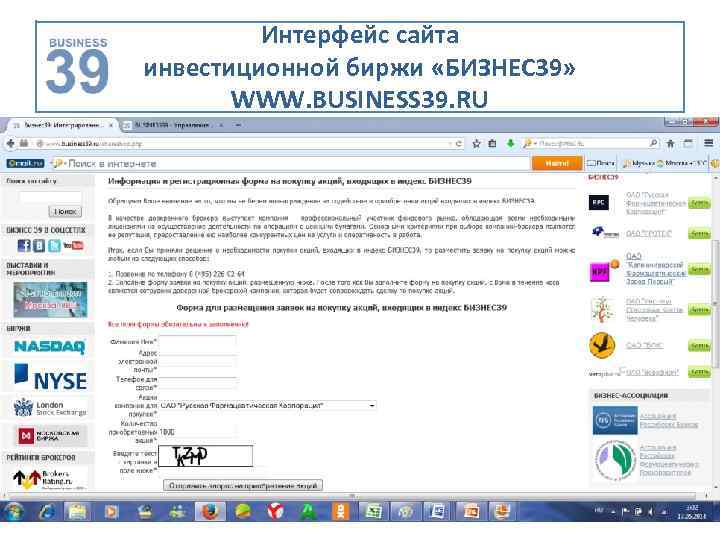Click the pink КРГ company logo
The height and width of the screenshot is (540, 720).
click(x=601, y=271)
